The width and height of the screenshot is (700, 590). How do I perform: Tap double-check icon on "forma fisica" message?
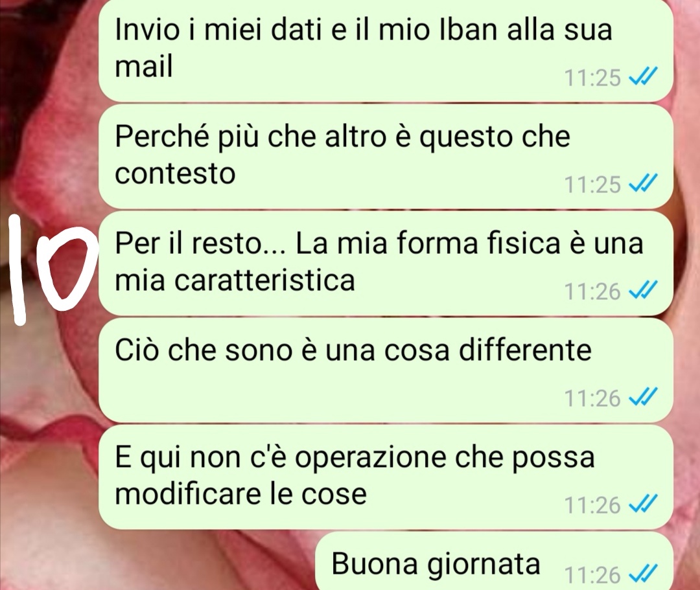click(642, 291)
